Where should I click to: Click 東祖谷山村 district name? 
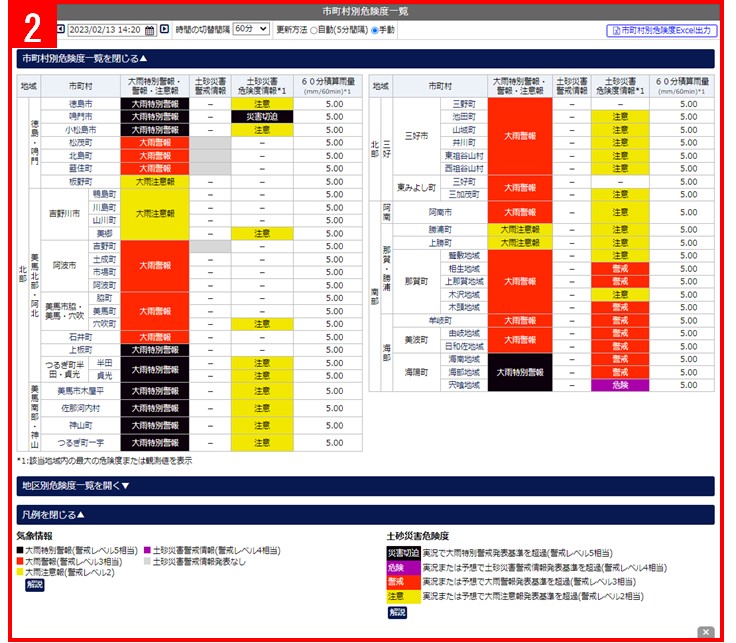464,156
